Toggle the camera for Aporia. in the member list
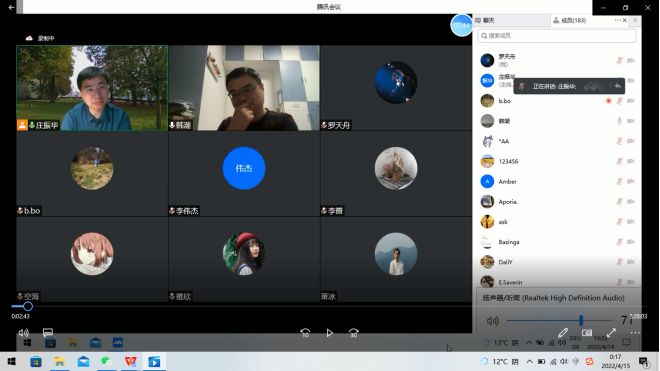 [631, 202]
